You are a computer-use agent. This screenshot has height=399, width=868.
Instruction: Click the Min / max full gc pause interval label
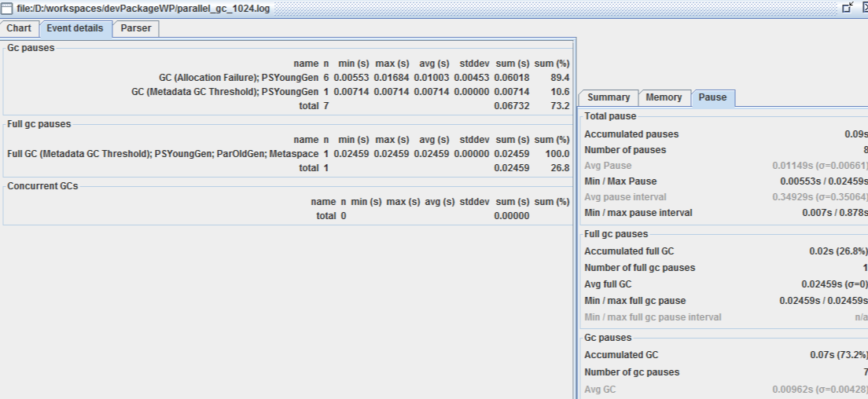click(x=653, y=318)
